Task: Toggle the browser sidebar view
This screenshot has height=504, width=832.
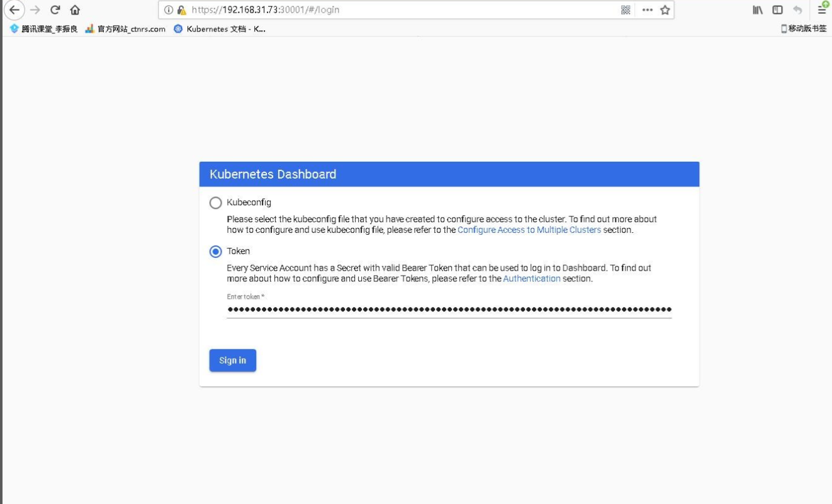Action: (x=777, y=10)
